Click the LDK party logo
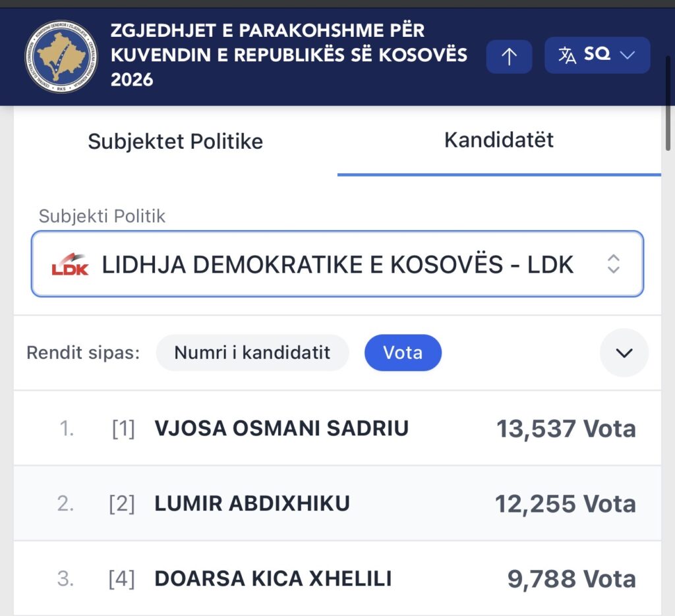The width and height of the screenshot is (675, 616). pos(70,264)
